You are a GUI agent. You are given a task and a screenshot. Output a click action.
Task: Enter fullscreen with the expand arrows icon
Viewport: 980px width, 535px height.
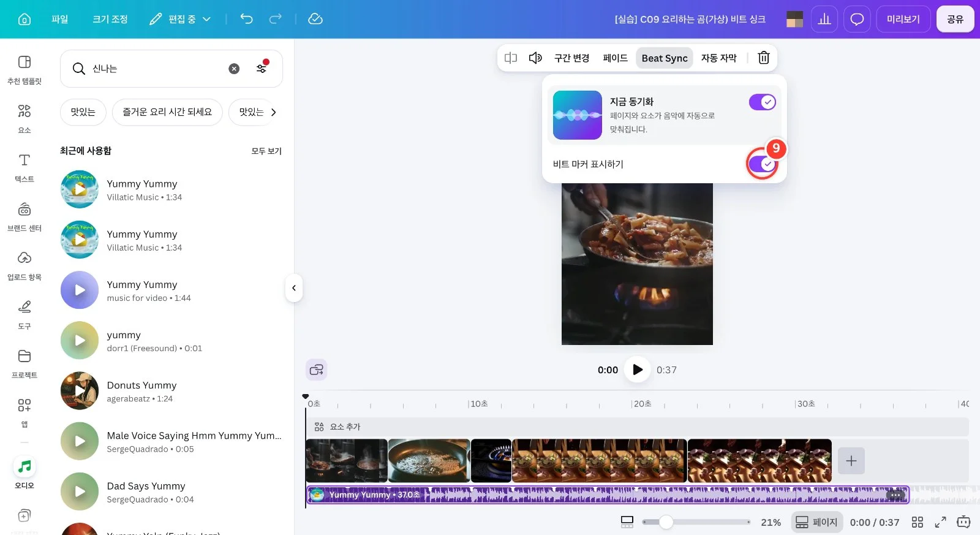pos(940,522)
